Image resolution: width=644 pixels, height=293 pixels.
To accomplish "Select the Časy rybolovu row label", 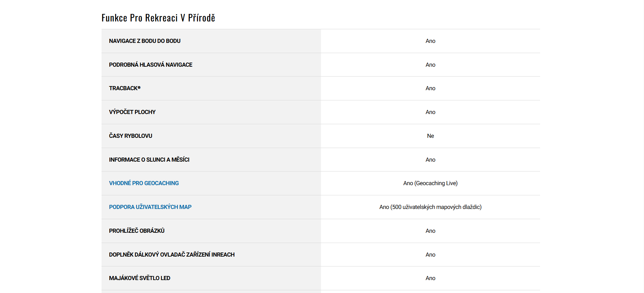I will [x=131, y=136].
